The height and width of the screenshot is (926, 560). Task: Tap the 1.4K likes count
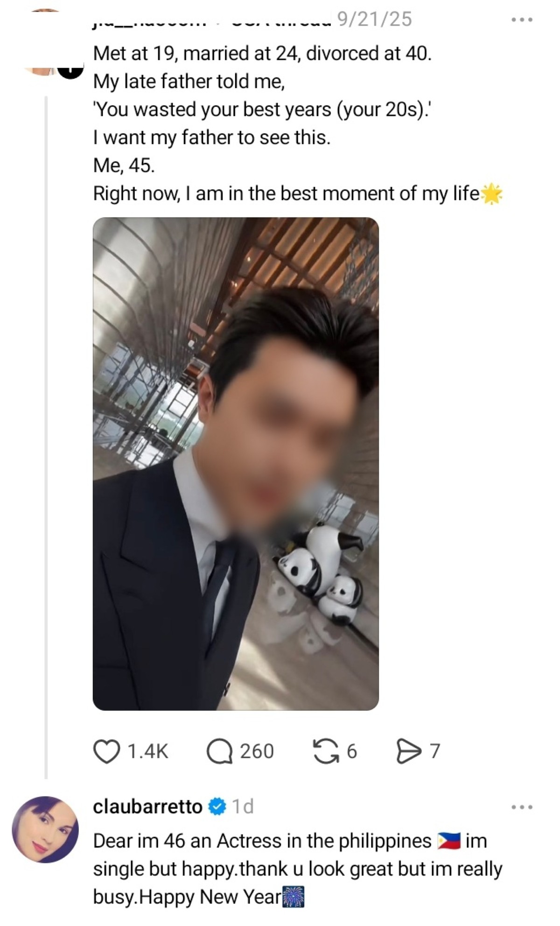coord(147,751)
